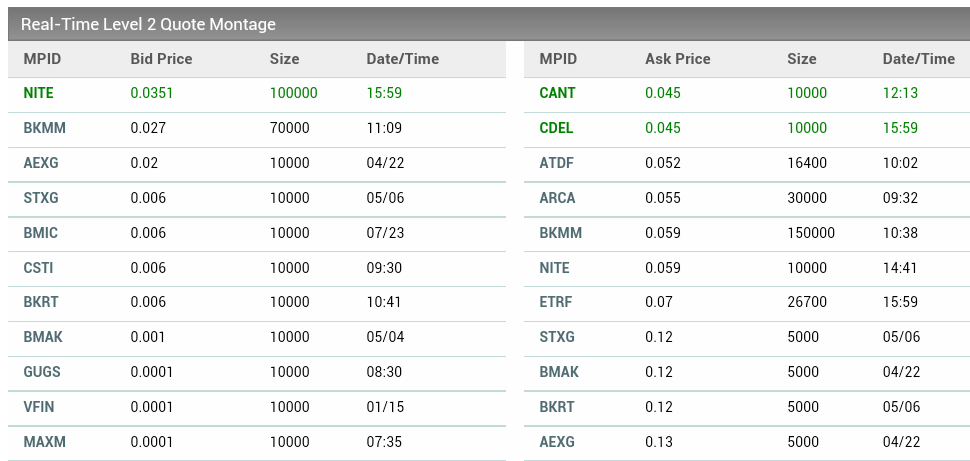Image resolution: width=970 pixels, height=461 pixels.
Task: Click the MAXM bid row
Action: pos(43,442)
